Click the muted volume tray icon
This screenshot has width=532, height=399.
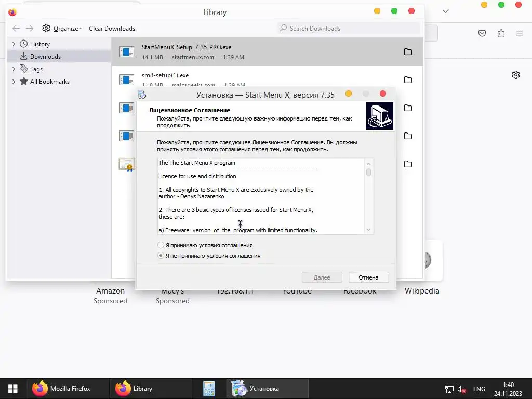[x=461, y=389]
